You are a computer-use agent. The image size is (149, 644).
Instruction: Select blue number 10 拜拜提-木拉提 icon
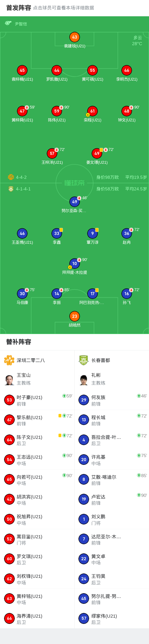(x=75, y=263)
